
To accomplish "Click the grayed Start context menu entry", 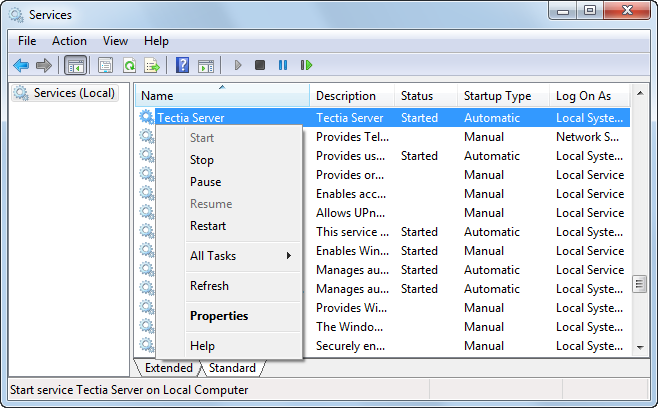I will point(229,138).
